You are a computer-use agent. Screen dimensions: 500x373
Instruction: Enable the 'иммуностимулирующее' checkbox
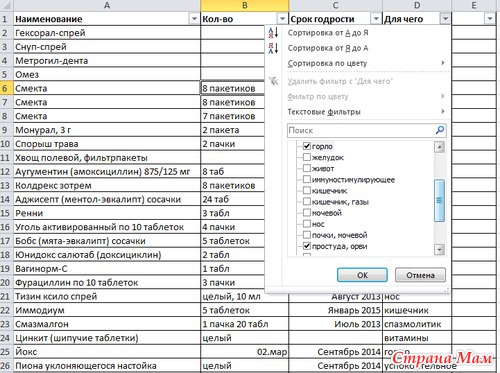[307, 179]
